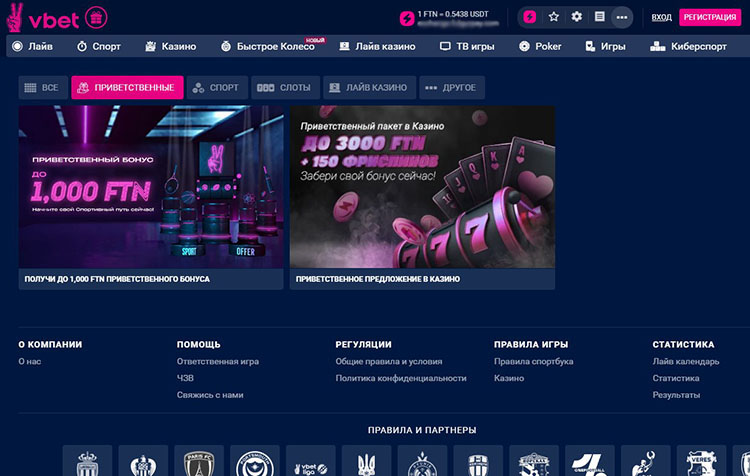Open the footer Статистика link
Image resolution: width=750 pixels, height=476 pixels.
tap(676, 378)
